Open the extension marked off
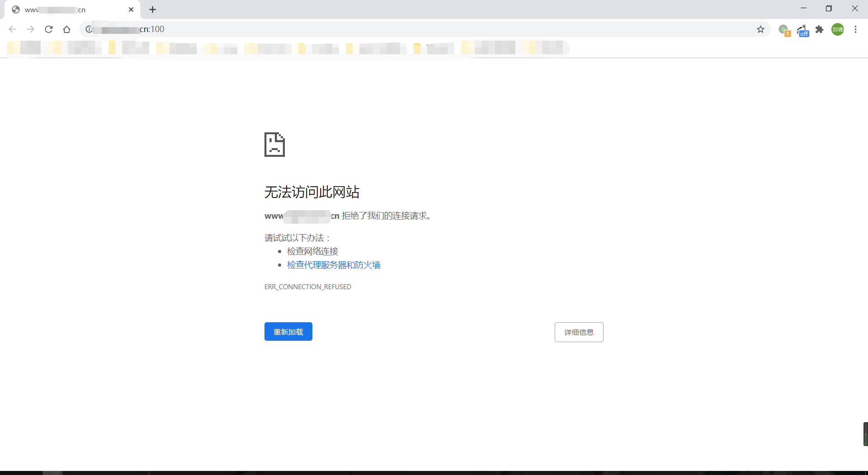The image size is (868, 475). click(x=803, y=30)
